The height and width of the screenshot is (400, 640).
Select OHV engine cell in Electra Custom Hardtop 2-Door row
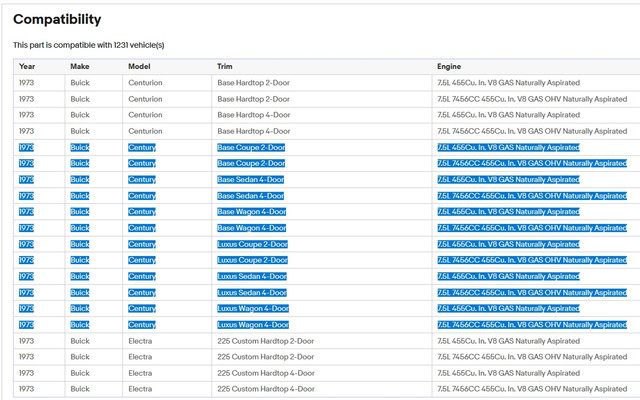click(532, 357)
